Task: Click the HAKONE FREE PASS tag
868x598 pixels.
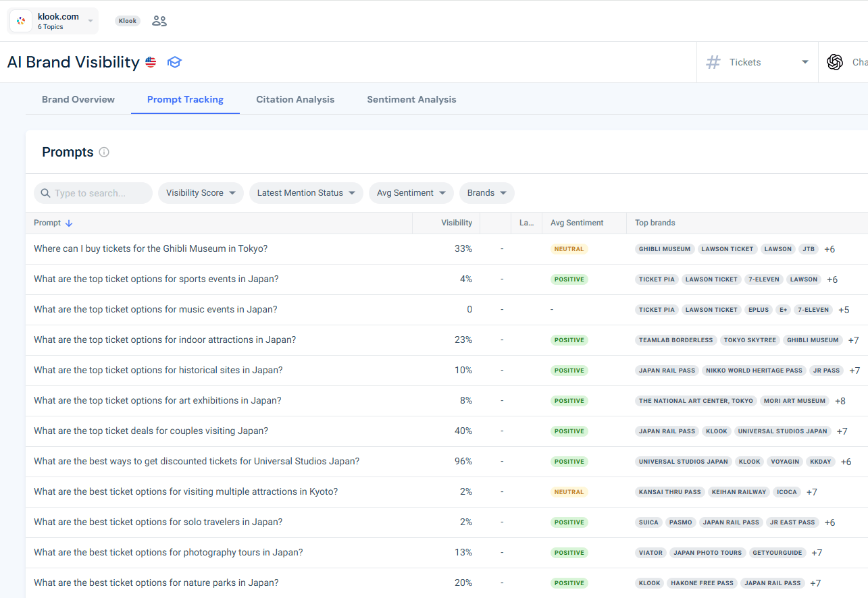Action: click(703, 583)
